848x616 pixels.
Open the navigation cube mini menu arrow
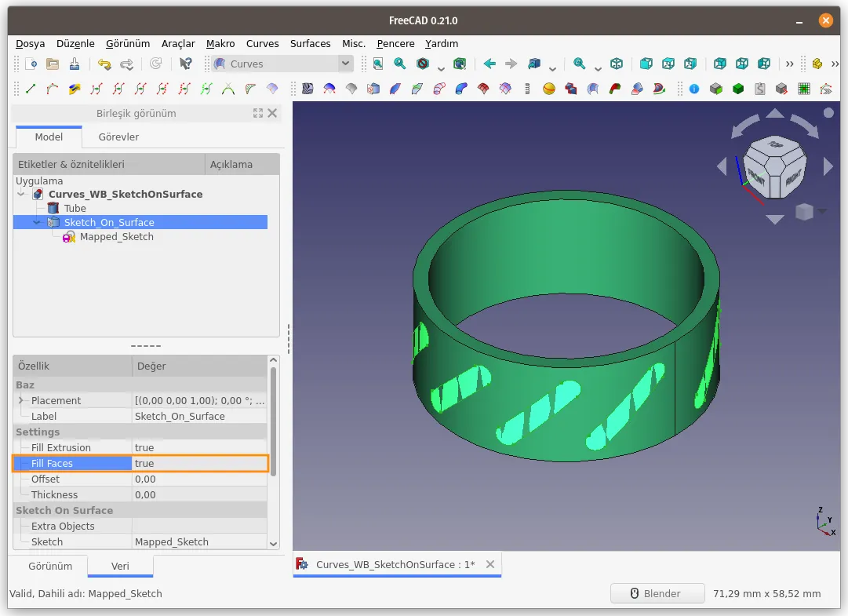coord(823,211)
